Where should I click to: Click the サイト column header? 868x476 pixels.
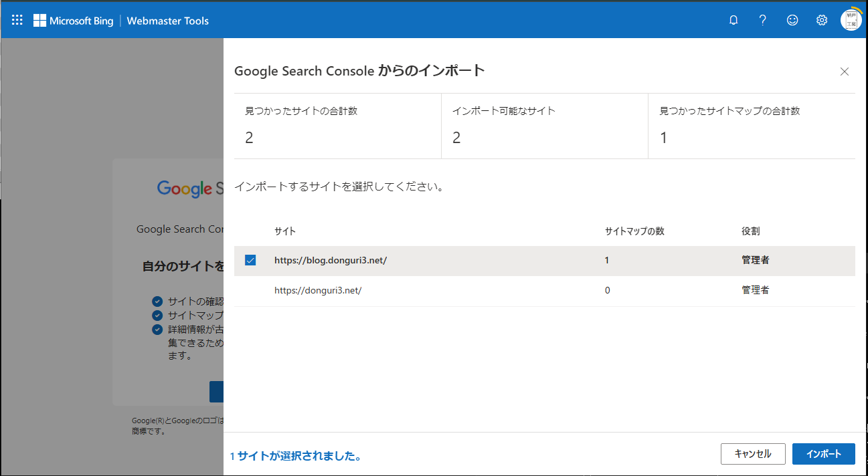click(285, 231)
